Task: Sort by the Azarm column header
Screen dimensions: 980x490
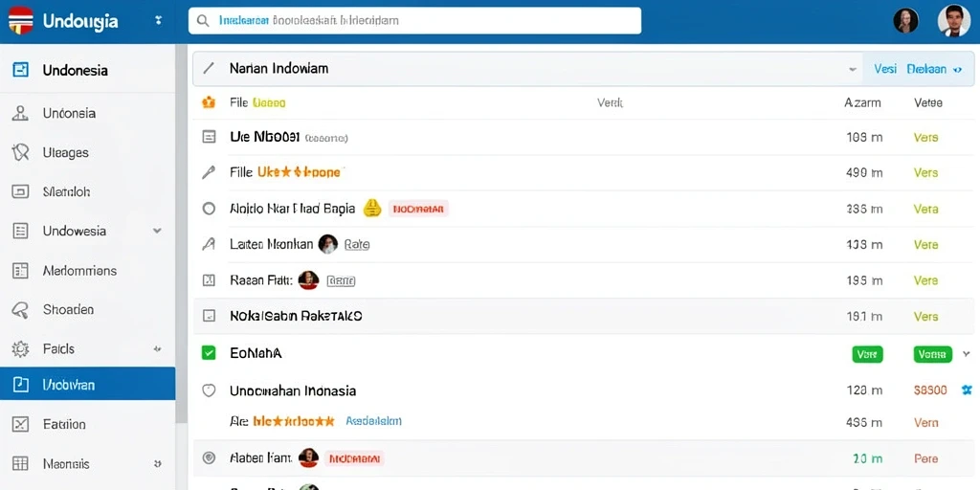Action: [x=862, y=102]
